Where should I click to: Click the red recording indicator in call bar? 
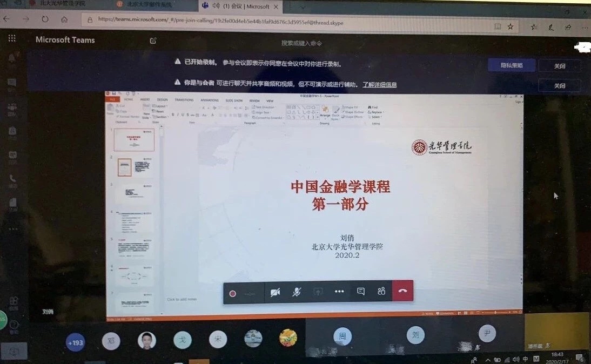(x=233, y=293)
